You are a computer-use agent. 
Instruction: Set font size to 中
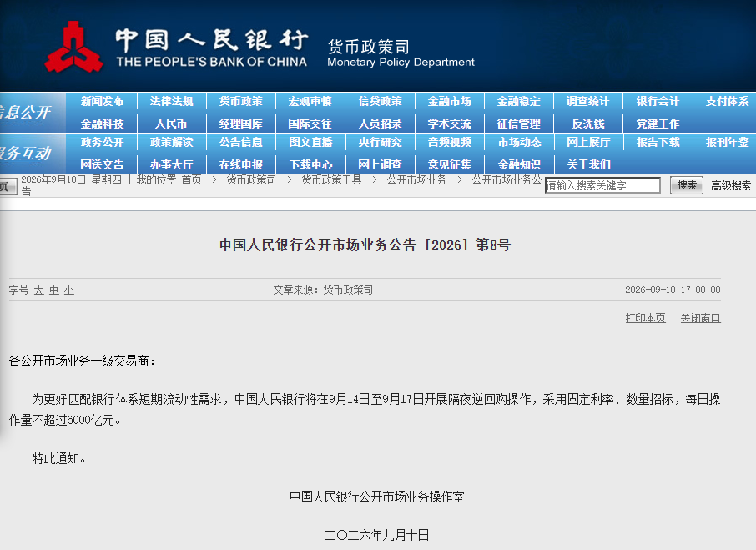54,290
